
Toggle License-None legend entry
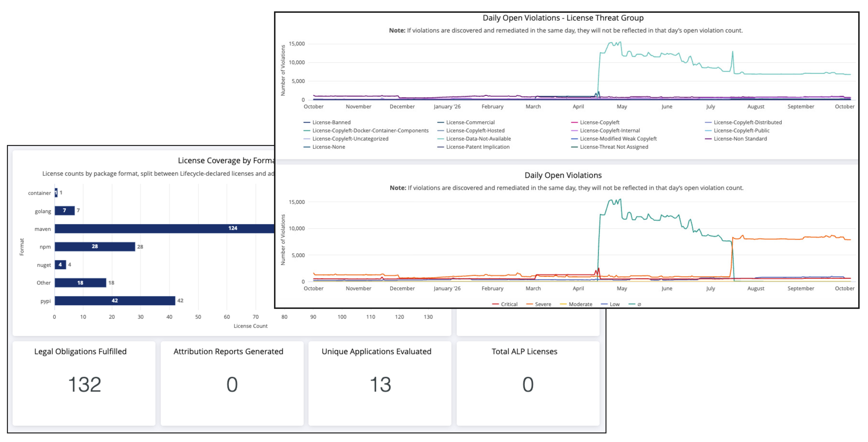tap(324, 147)
